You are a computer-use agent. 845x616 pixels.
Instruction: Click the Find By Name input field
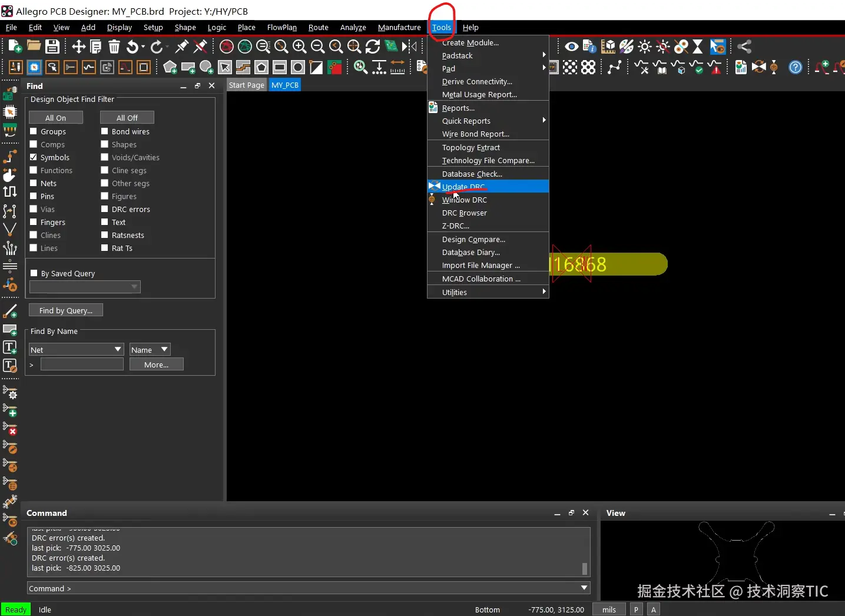[x=82, y=365]
